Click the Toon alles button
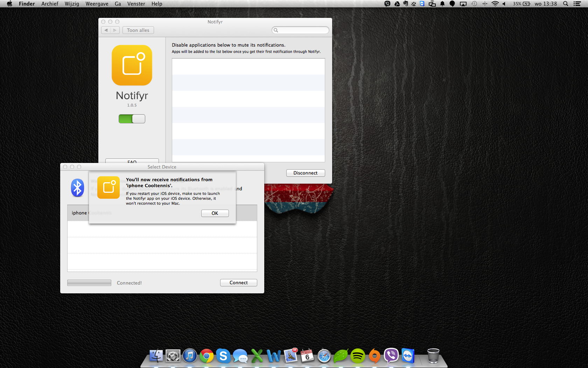 [138, 30]
